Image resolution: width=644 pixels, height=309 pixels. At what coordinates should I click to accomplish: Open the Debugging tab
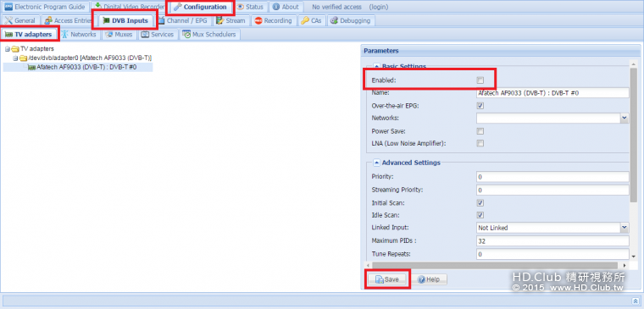click(x=351, y=20)
